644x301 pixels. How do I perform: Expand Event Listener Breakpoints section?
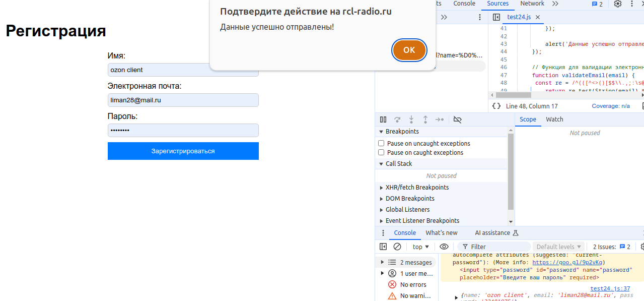click(x=422, y=221)
